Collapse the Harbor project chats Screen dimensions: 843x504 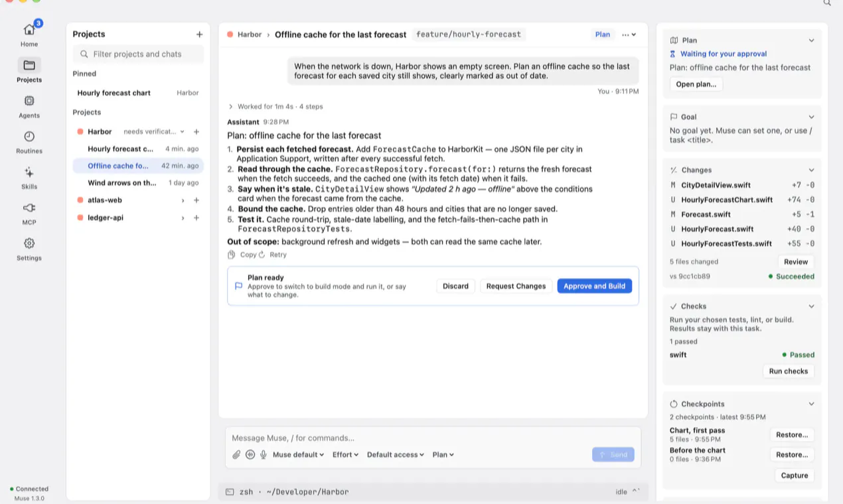183,131
